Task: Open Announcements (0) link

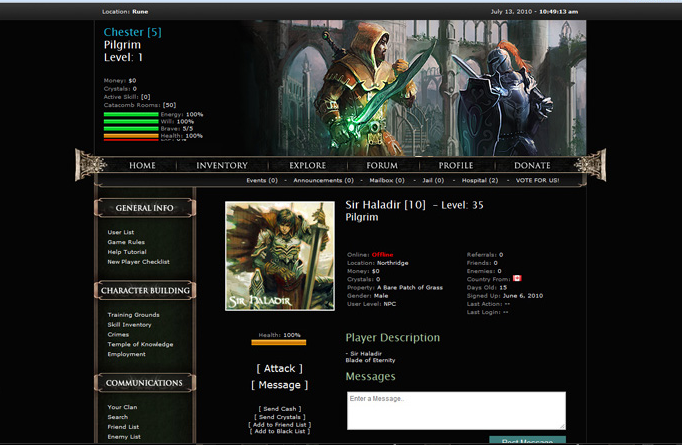Action: 323,180
